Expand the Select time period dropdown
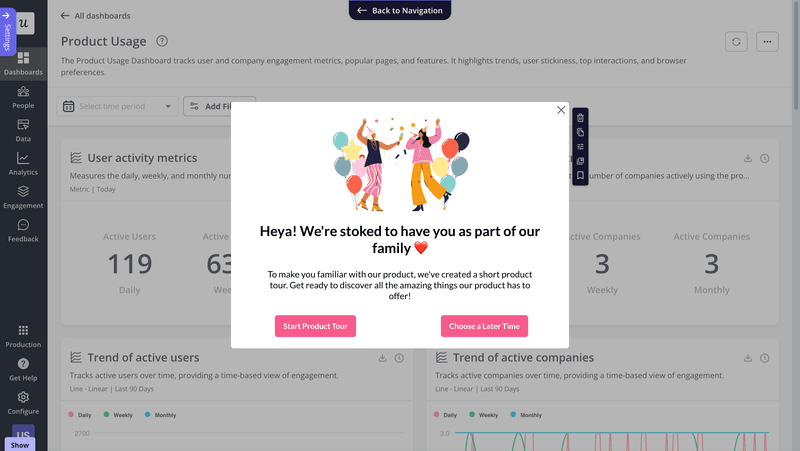This screenshot has height=451, width=800. coord(118,106)
